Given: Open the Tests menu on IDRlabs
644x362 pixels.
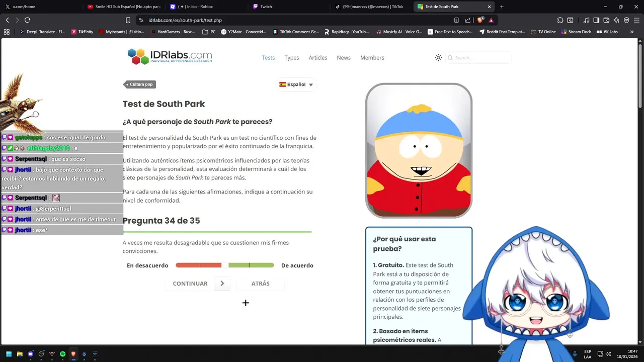Looking at the screenshot, I should [x=268, y=58].
